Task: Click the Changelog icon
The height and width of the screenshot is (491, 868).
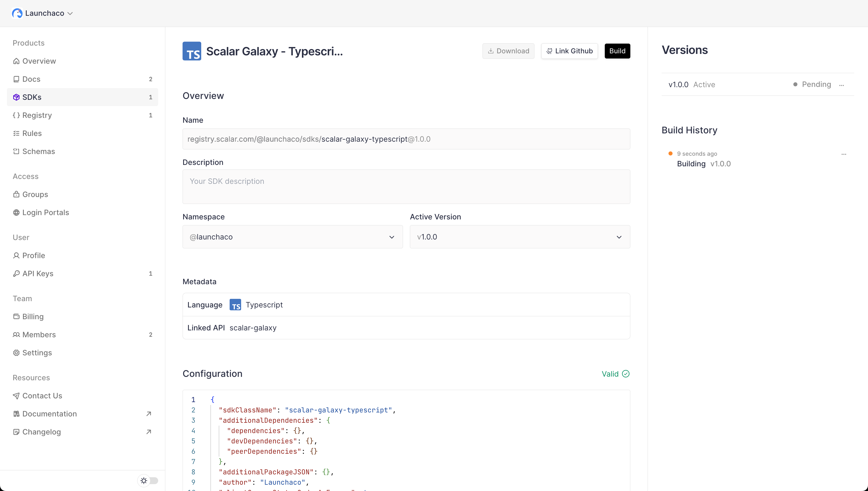Action: 16,432
